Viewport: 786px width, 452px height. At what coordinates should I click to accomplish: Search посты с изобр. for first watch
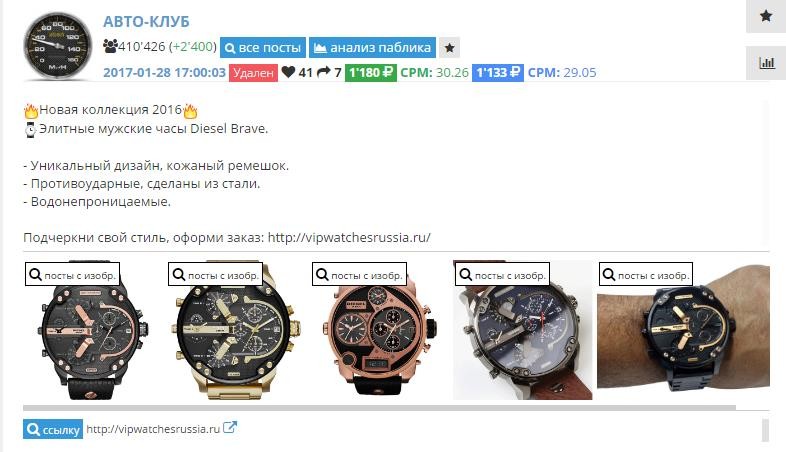click(x=72, y=274)
